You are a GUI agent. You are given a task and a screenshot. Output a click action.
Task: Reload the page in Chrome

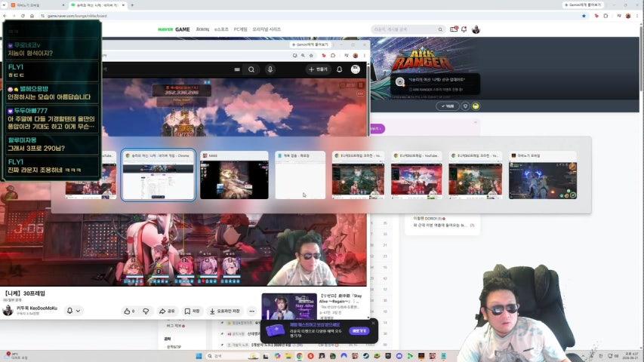pos(23,16)
